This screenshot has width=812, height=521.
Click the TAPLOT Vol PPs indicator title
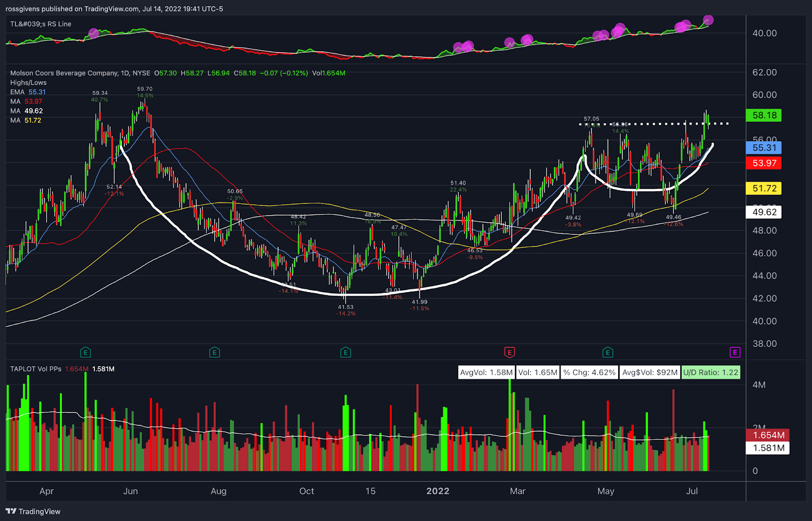(36, 369)
